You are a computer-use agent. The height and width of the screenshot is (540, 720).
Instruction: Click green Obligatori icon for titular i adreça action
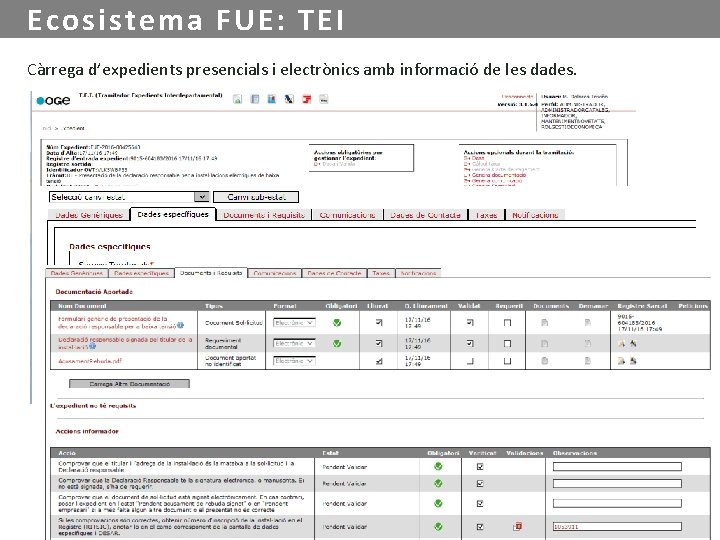(438, 467)
